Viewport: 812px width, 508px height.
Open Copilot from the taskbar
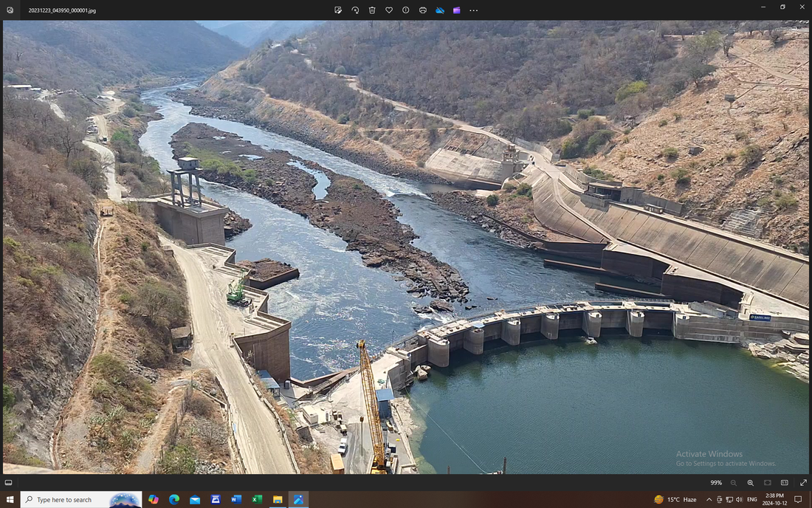(x=154, y=500)
